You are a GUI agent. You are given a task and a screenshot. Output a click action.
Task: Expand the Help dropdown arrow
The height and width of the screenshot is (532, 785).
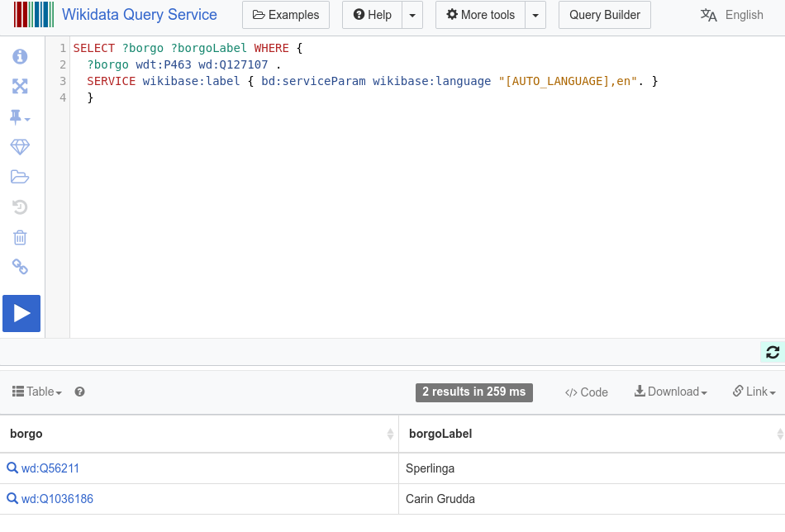(x=412, y=15)
